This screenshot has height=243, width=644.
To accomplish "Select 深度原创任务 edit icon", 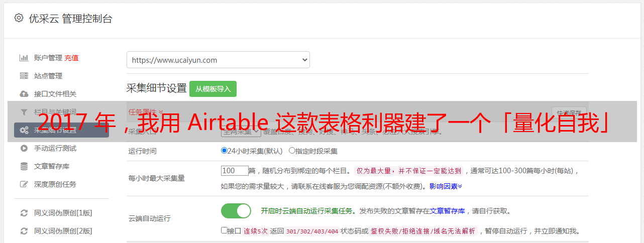I will (x=24, y=184).
